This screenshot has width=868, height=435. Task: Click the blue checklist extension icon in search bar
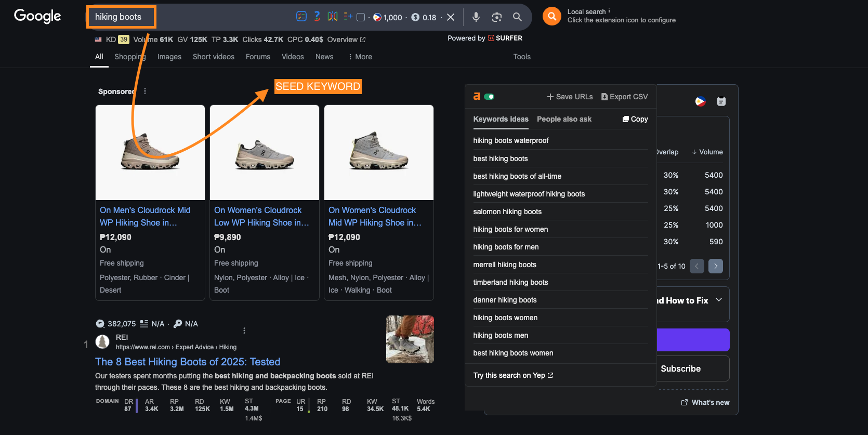click(301, 17)
